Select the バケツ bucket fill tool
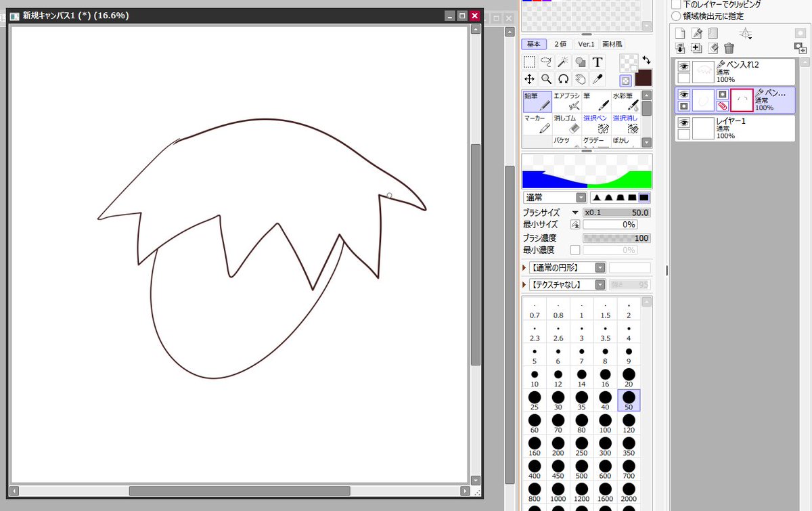The image size is (812, 511). (561, 141)
